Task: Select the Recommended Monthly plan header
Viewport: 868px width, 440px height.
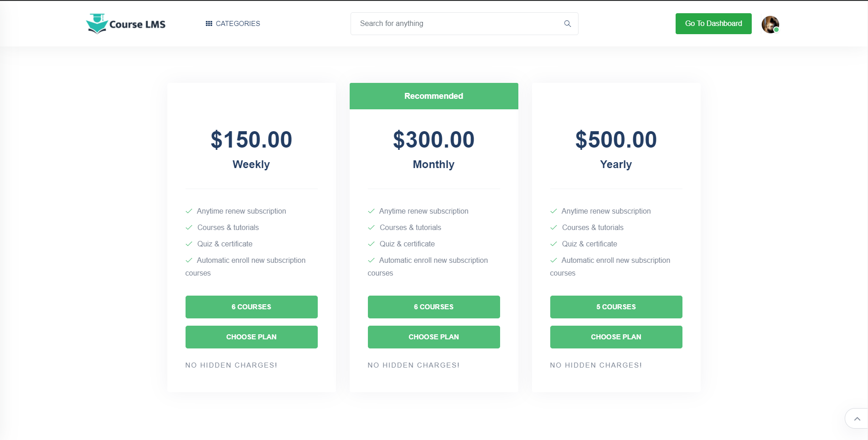Action: pos(433,96)
